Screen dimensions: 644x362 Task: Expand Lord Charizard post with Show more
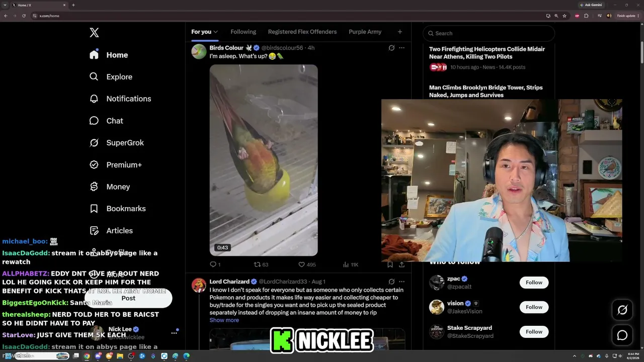tap(224, 320)
